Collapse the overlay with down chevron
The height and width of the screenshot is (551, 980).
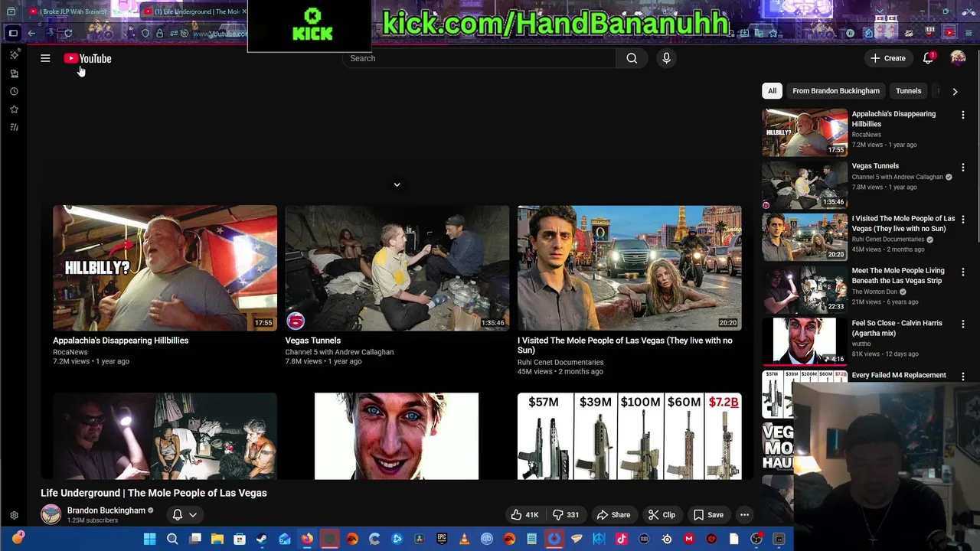pyautogui.click(x=397, y=184)
